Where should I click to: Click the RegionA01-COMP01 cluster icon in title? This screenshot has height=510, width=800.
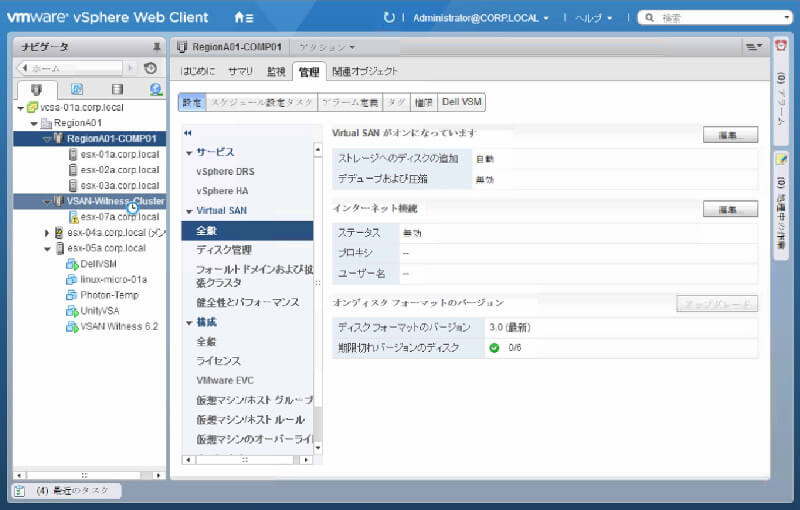tap(182, 47)
